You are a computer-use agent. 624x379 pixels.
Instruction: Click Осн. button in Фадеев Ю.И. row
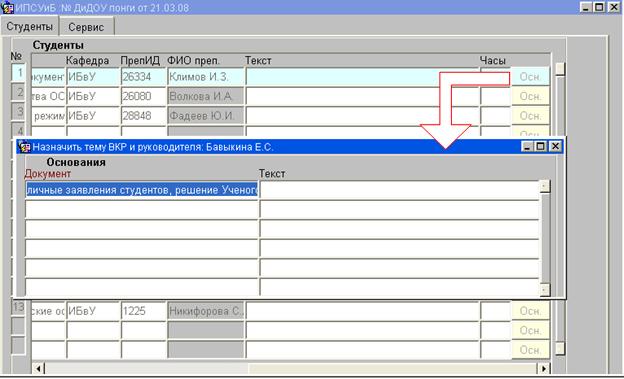pos(530,115)
